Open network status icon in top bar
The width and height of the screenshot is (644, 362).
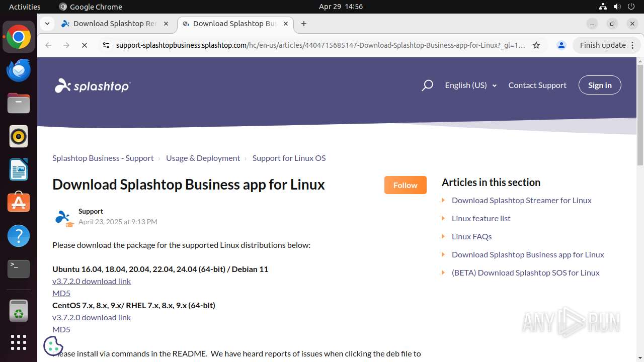tap(603, 7)
